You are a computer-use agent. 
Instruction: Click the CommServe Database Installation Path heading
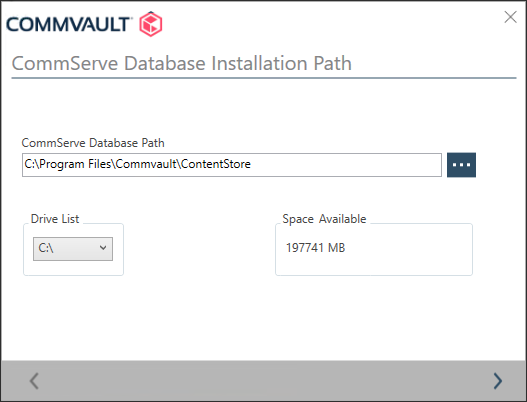[x=182, y=64]
